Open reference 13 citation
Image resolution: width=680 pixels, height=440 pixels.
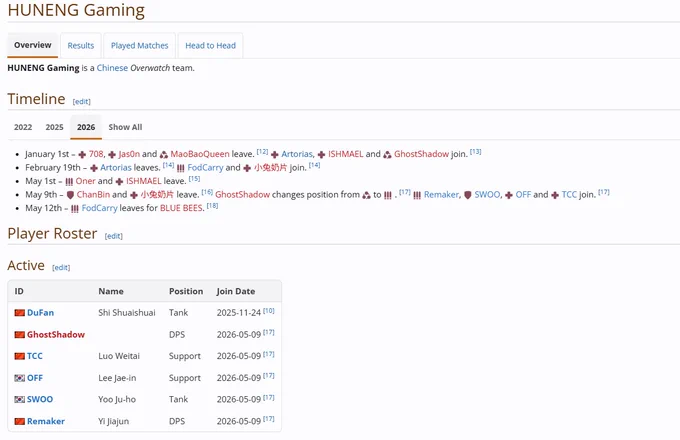pyautogui.click(x=476, y=152)
